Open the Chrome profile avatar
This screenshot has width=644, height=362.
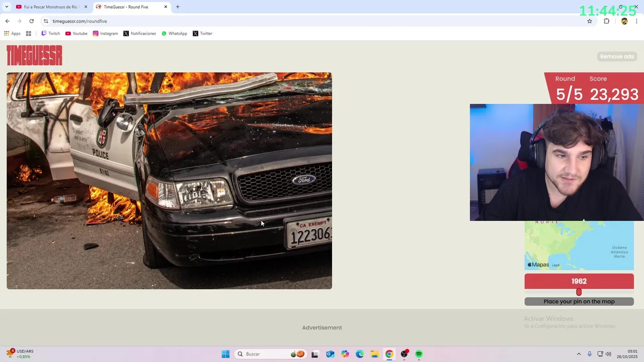coord(624,21)
